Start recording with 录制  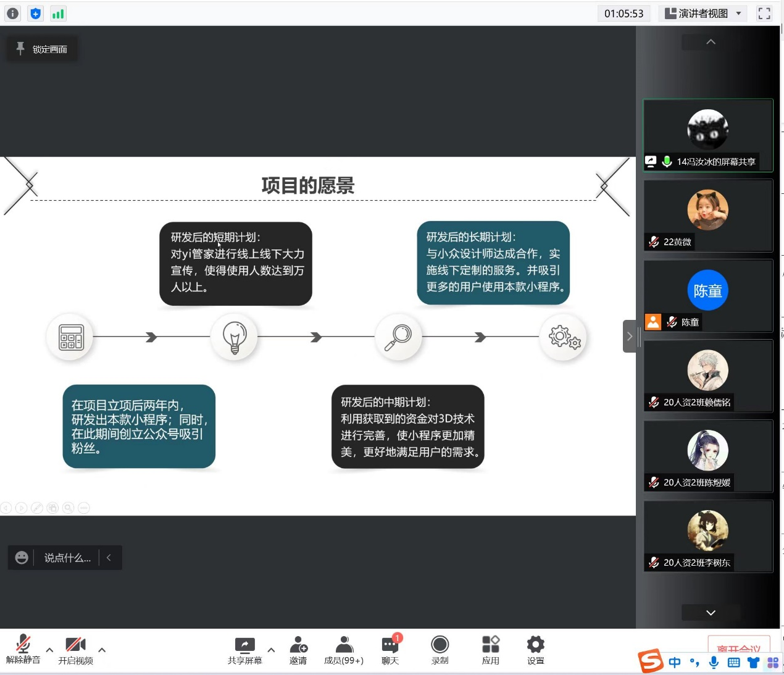pyautogui.click(x=440, y=650)
